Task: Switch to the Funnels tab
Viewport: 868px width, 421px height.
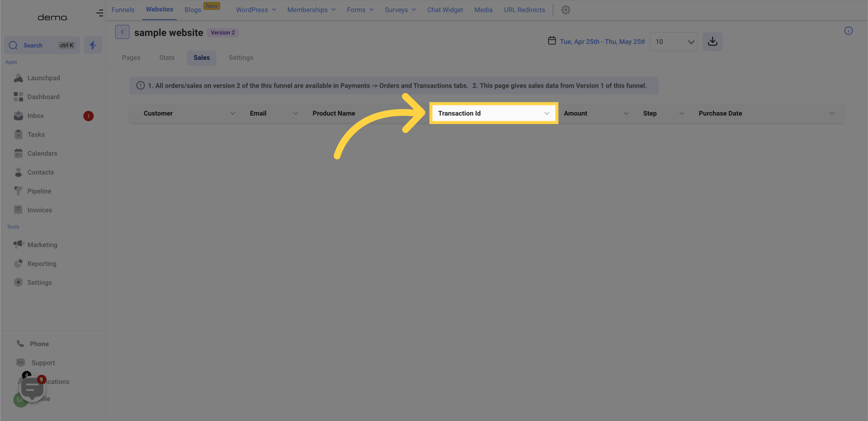Action: pyautogui.click(x=123, y=10)
